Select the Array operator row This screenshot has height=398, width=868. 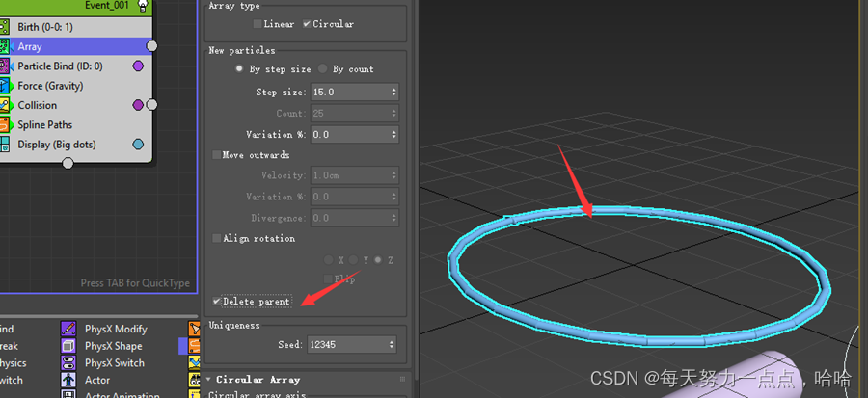point(76,46)
